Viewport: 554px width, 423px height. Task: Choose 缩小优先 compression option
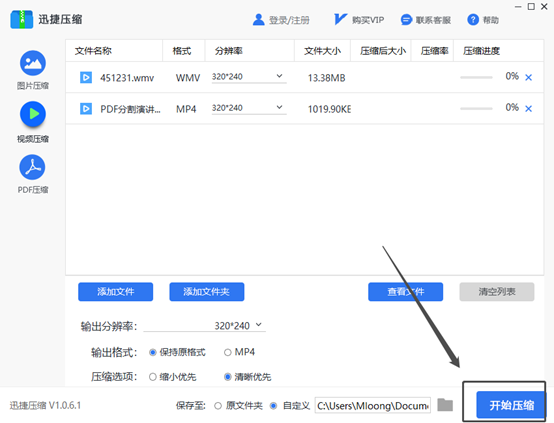(153, 377)
